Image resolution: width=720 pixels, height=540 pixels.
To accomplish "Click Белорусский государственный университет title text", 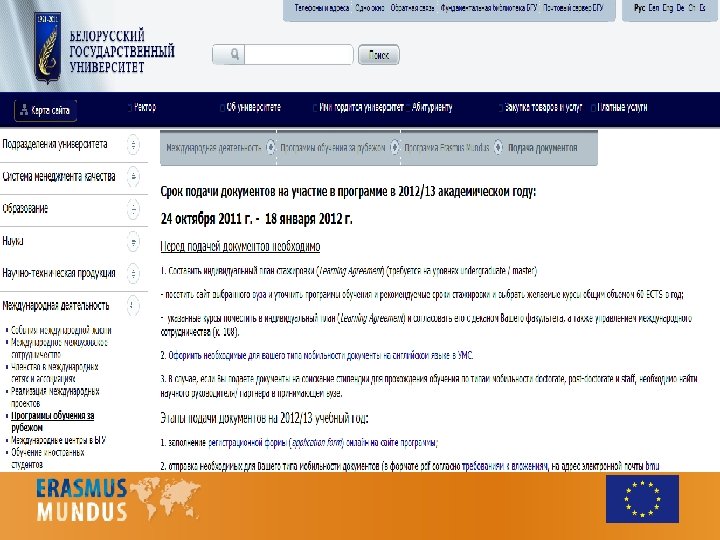I will (x=122, y=51).
